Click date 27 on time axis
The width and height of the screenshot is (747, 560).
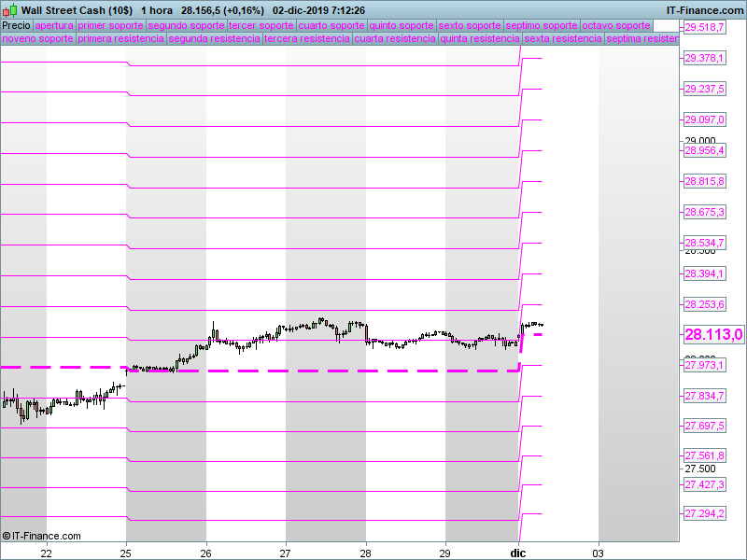coord(286,553)
